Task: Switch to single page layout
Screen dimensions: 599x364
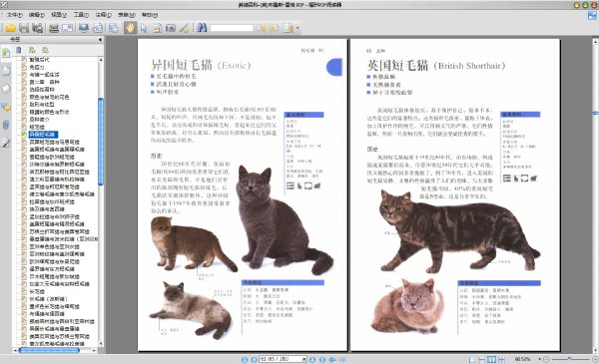Action: pyautogui.click(x=472, y=359)
